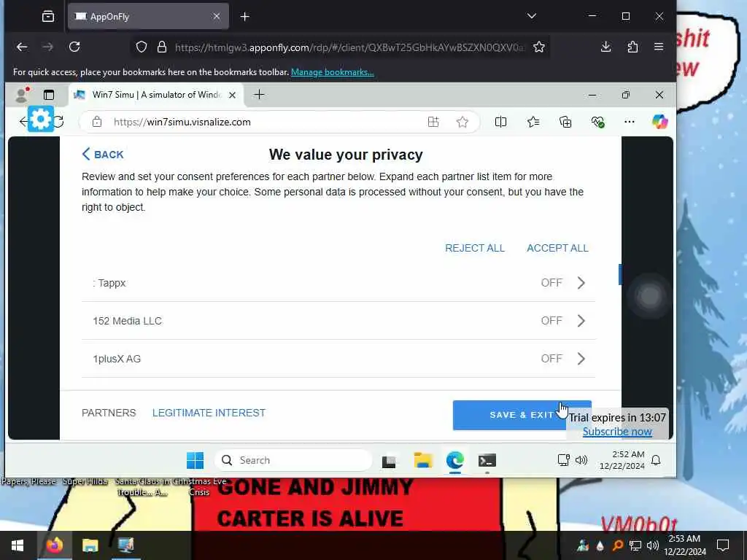The width and height of the screenshot is (747, 560).
Task: Click the blue scrollbar thumb of the page
Action: pyautogui.click(x=620, y=274)
